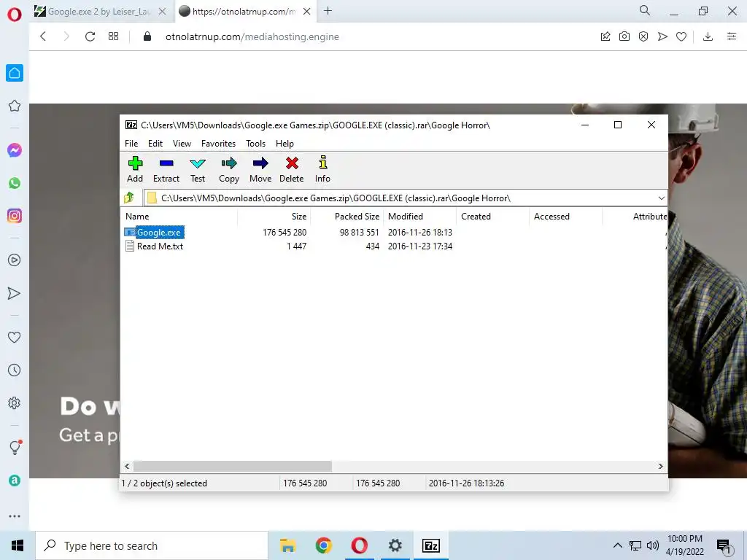Click the Opera URL address bar
Viewport: 747px width, 560px height.
[371, 36]
